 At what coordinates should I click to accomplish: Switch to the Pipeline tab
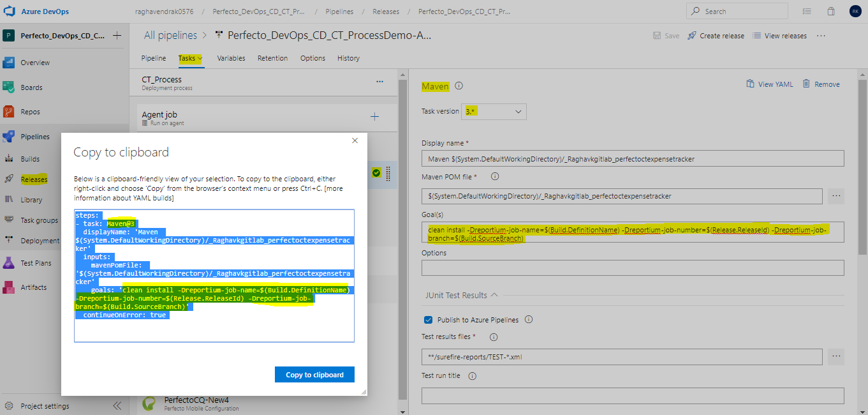click(x=154, y=58)
